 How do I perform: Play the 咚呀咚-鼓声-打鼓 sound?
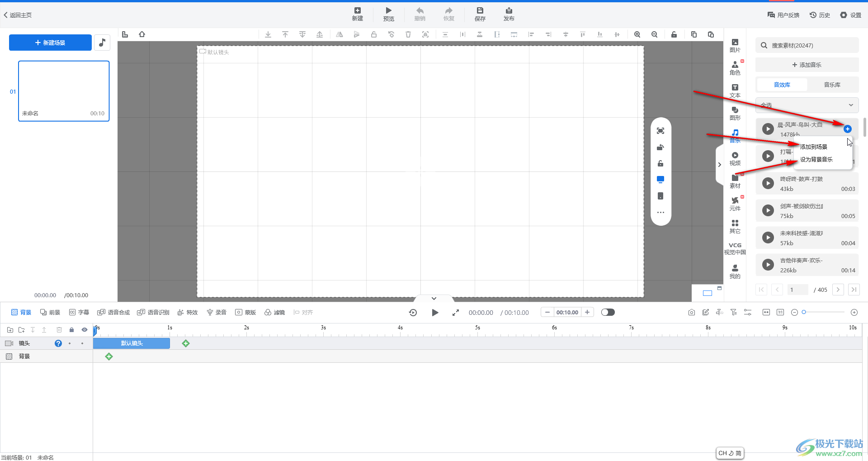[x=768, y=183]
